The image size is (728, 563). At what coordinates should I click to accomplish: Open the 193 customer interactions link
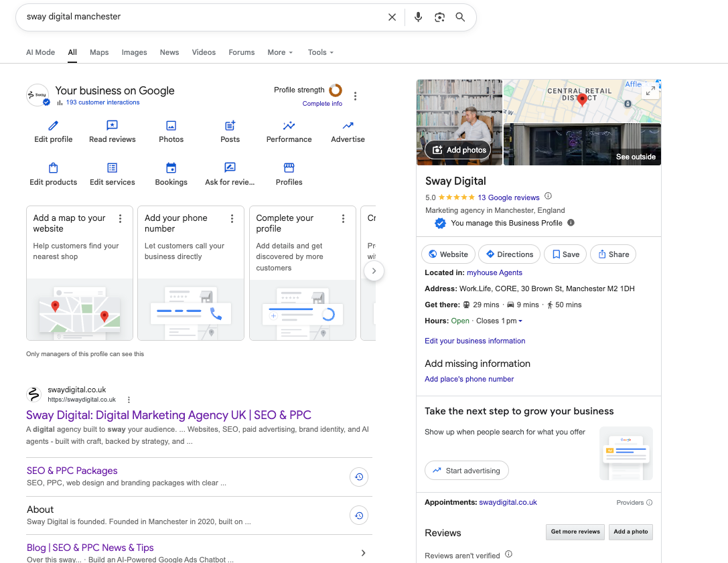click(x=102, y=102)
